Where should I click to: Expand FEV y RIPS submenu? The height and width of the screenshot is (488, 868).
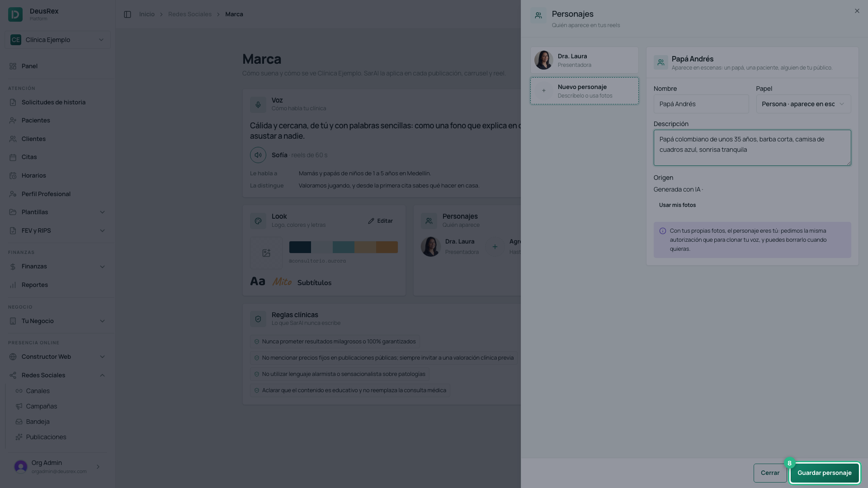click(57, 230)
